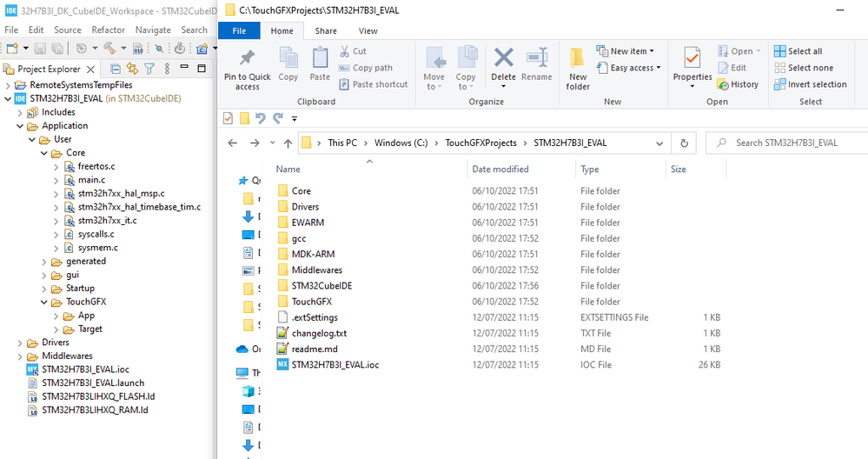868x459 pixels.
Task: Create a New folder from ribbon
Action: pyautogui.click(x=578, y=69)
